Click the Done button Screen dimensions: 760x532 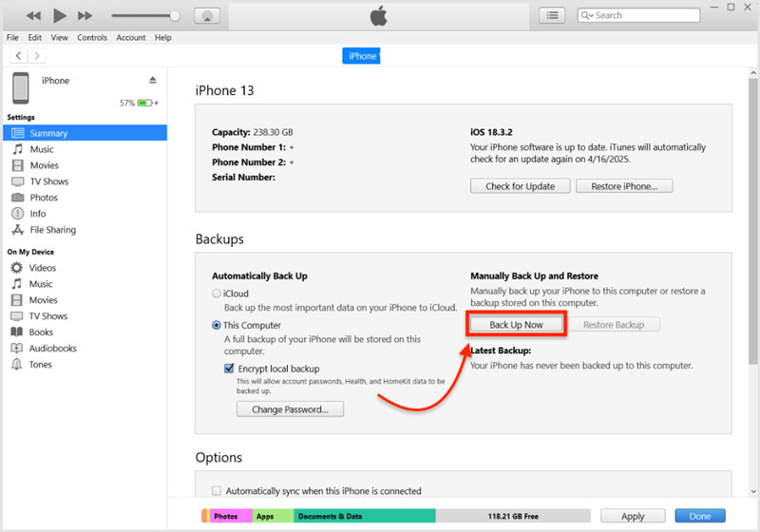tap(700, 516)
